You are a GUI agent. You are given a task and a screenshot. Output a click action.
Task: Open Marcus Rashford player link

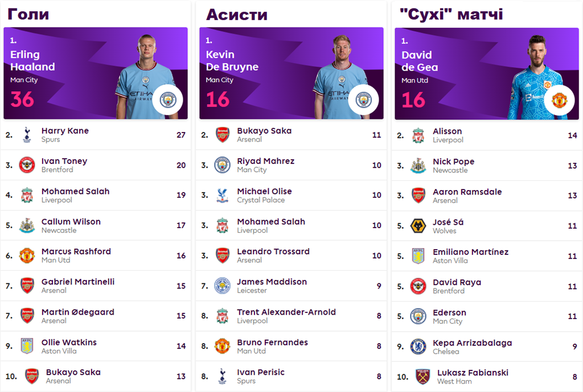(76, 252)
